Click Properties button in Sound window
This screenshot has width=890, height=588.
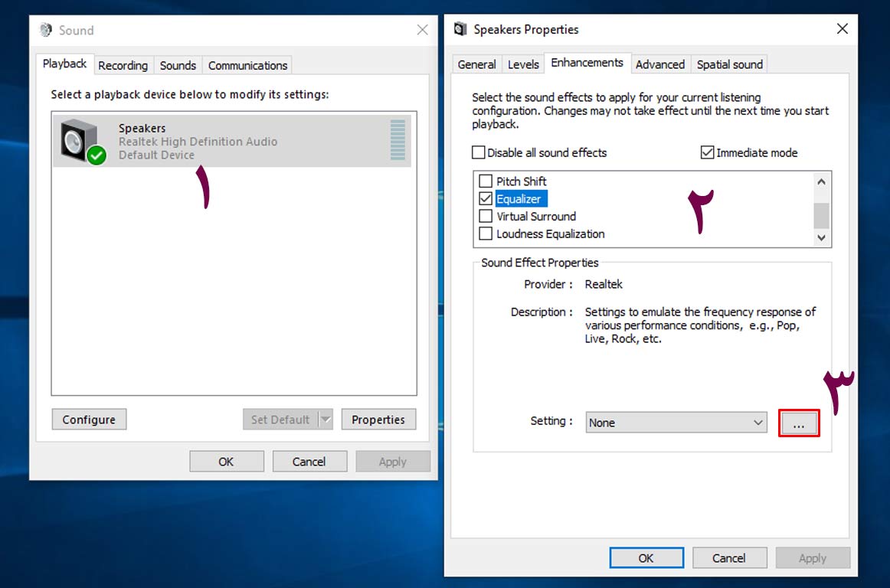click(x=378, y=420)
